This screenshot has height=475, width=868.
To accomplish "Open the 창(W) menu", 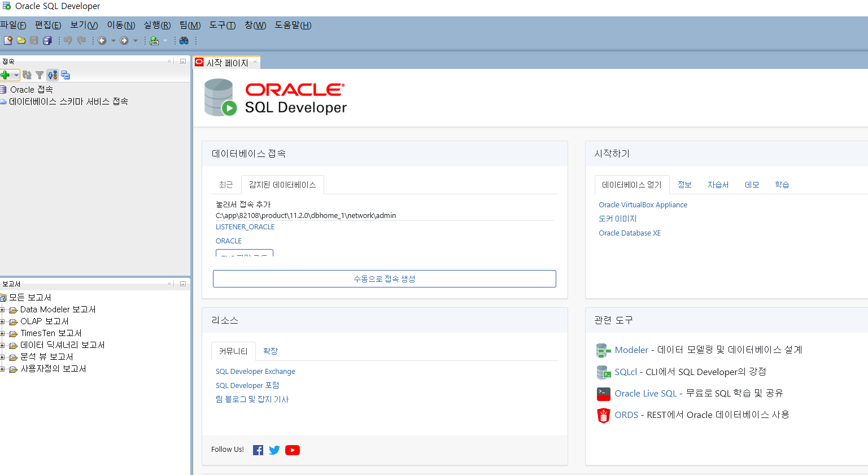I will (x=255, y=25).
